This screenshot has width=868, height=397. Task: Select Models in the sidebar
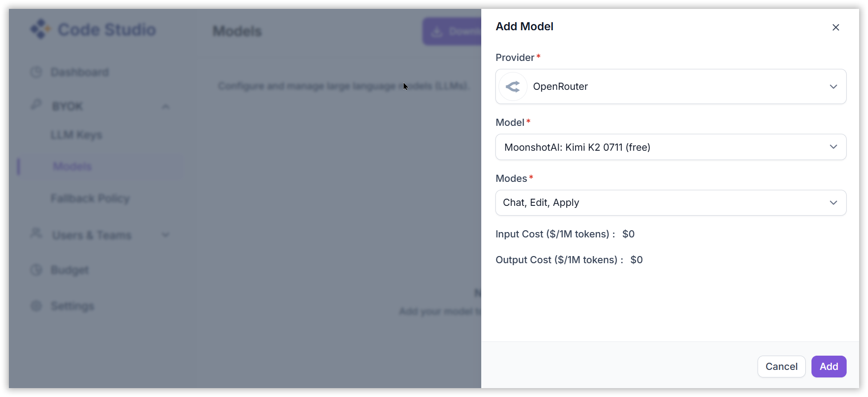point(73,167)
